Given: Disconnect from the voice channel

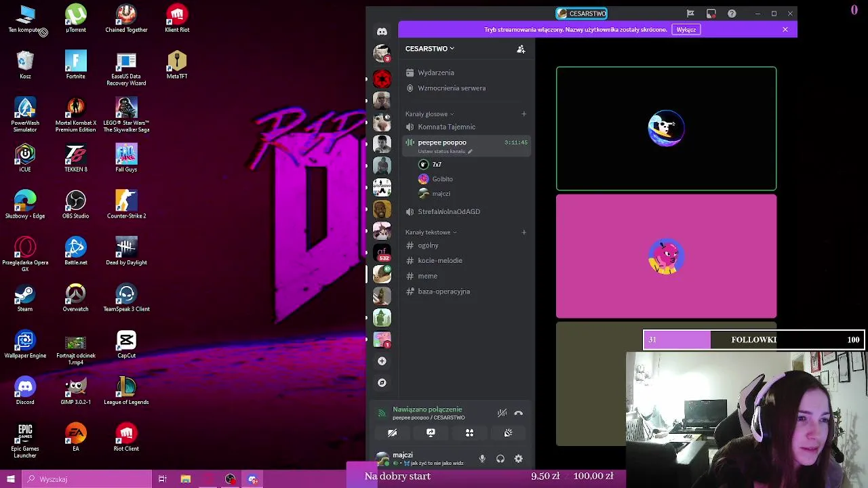Looking at the screenshot, I should (x=518, y=413).
